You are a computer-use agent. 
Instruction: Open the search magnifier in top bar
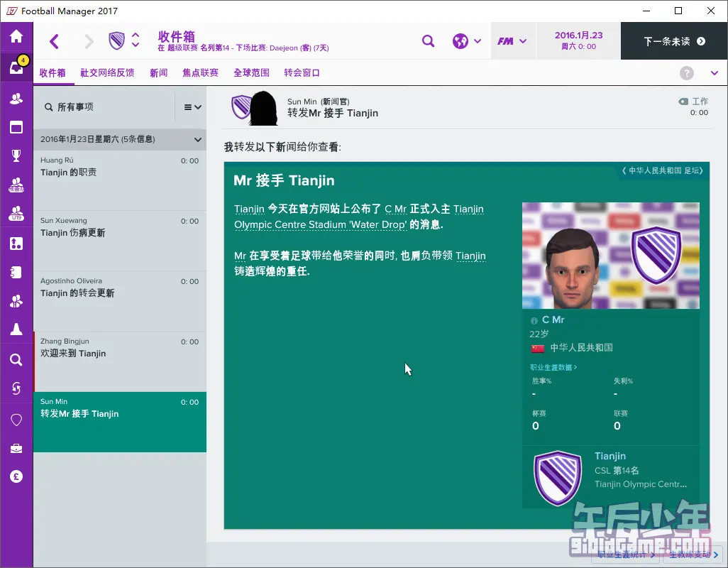point(428,41)
